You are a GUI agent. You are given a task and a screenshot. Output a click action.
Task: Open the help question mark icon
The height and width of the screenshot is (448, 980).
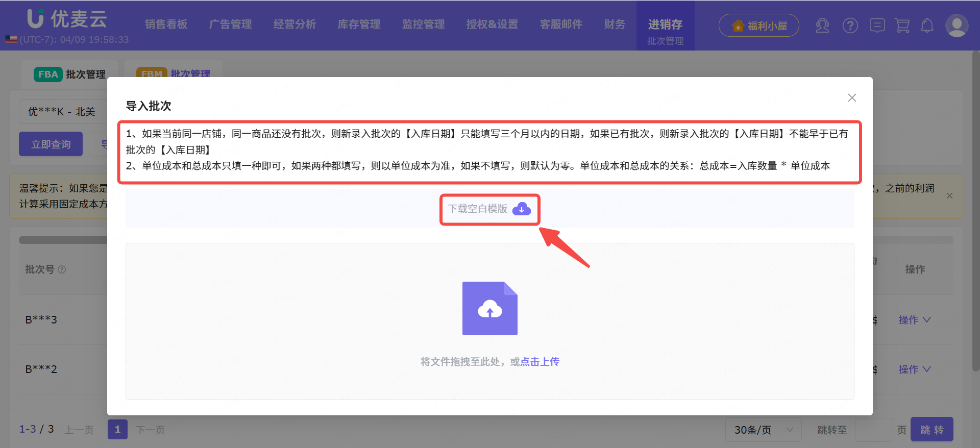[850, 26]
